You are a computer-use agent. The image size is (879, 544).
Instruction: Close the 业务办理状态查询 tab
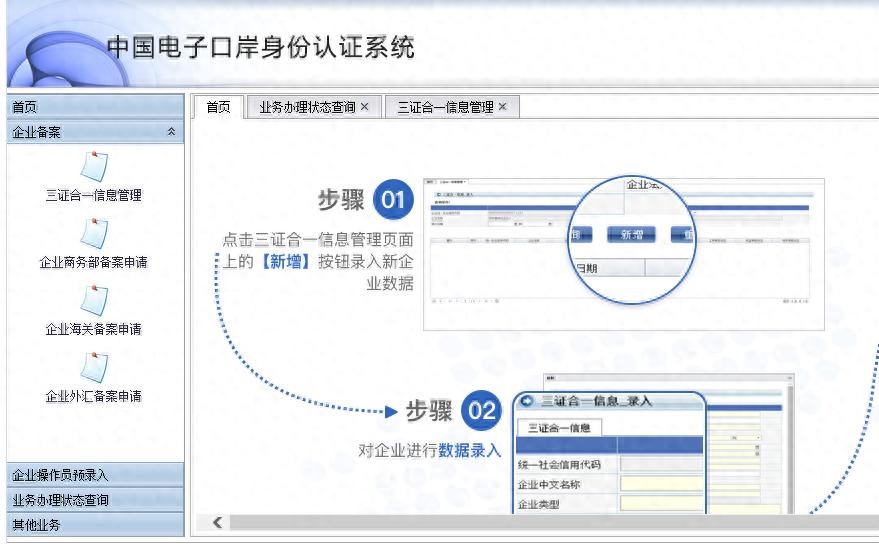(x=365, y=107)
